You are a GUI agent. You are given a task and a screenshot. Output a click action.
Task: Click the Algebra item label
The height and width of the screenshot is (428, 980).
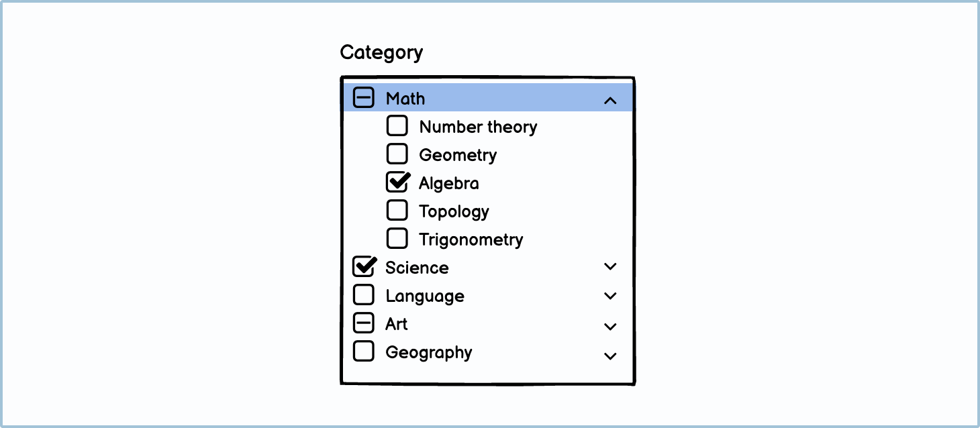pyautogui.click(x=448, y=183)
